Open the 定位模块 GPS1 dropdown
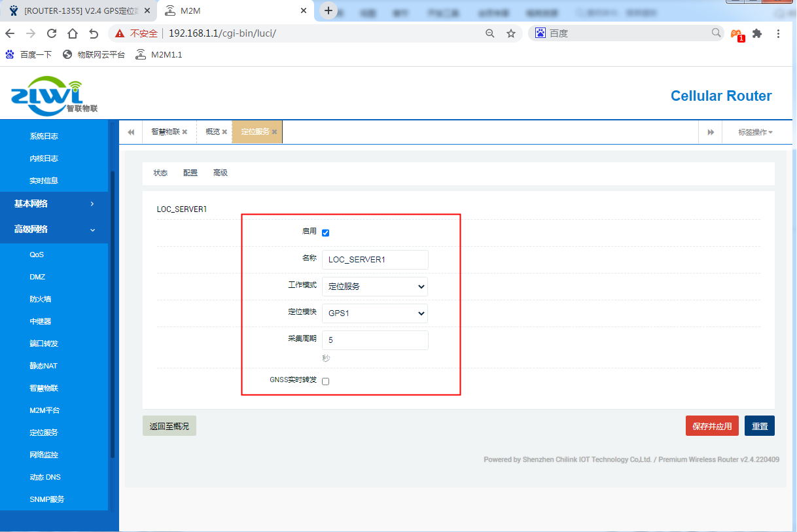797x532 pixels. [374, 313]
